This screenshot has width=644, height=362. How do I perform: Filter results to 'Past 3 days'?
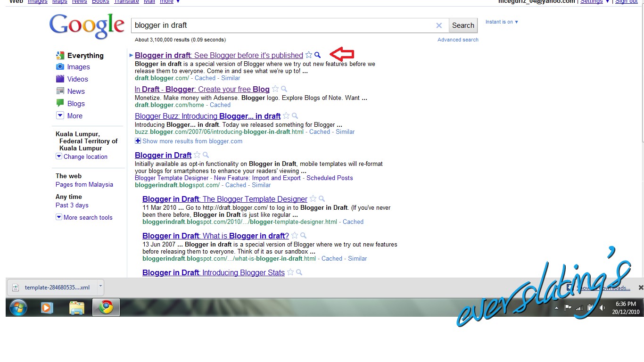[72, 205]
